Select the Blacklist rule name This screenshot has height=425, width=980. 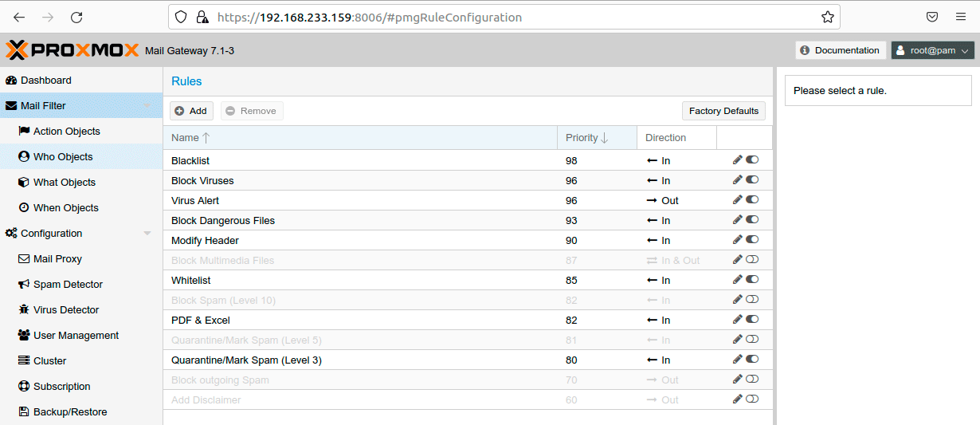[190, 160]
